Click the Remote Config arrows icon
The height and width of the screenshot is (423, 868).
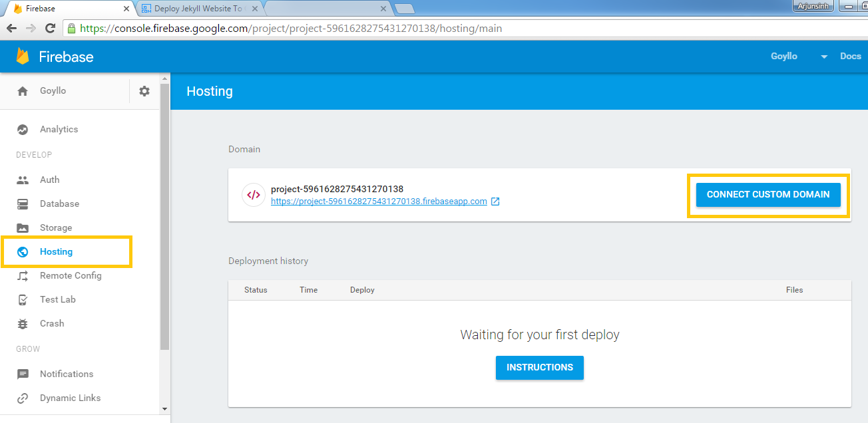tap(23, 276)
